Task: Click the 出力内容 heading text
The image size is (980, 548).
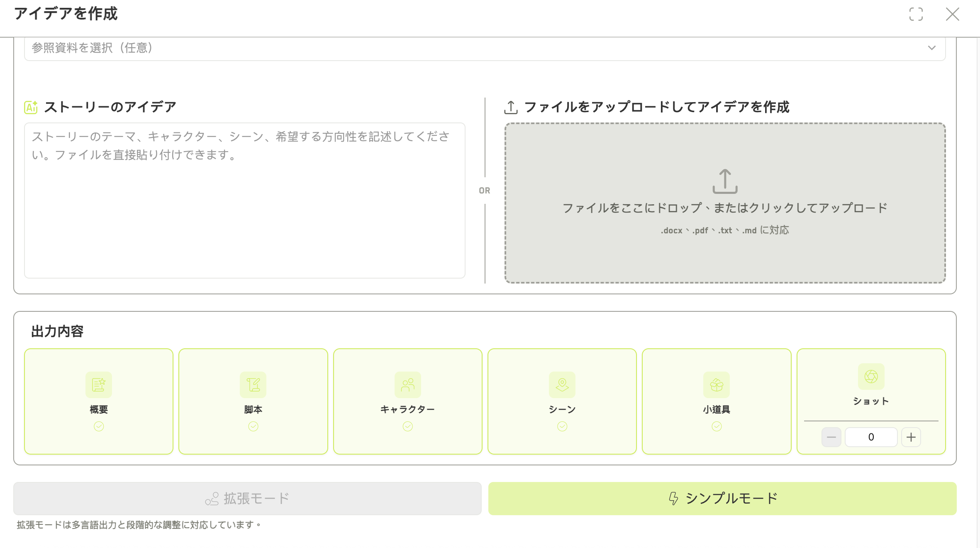Action: pyautogui.click(x=57, y=332)
